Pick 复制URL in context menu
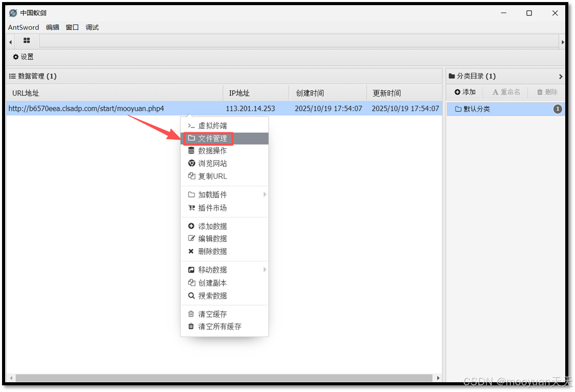This screenshot has width=575, height=392. click(225, 176)
